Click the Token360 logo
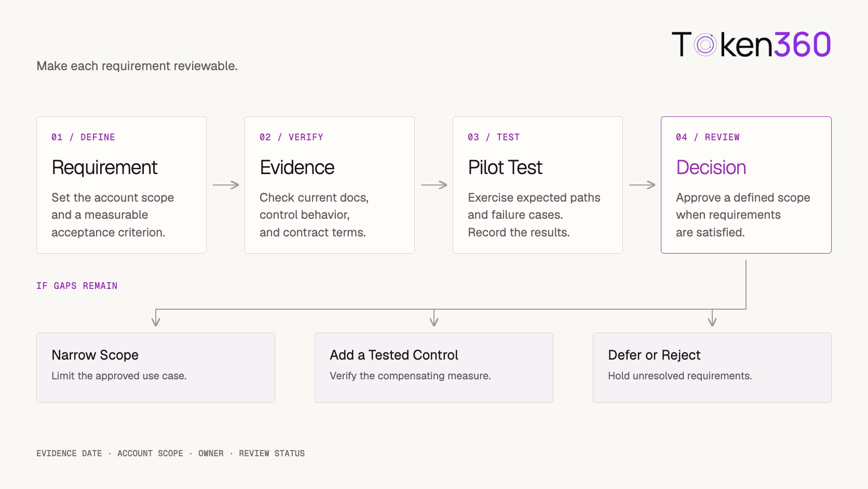Screen dimensions: 868x489 [751, 45]
